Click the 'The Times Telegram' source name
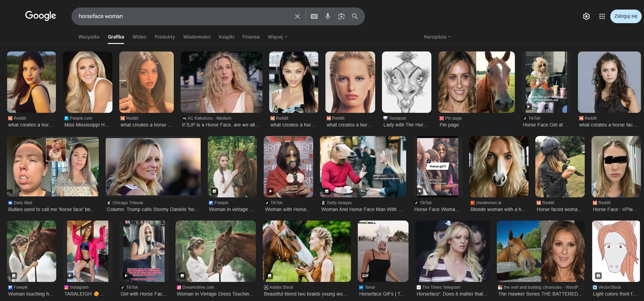Screen dimensions: 644x301 (441, 287)
